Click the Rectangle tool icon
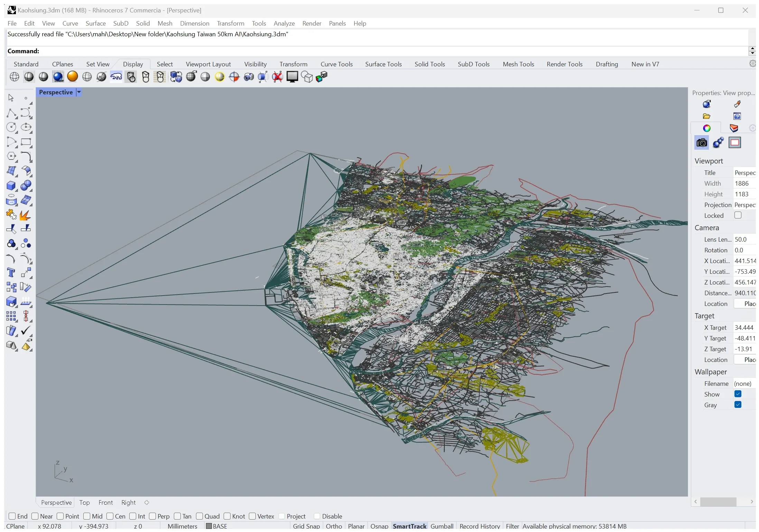This screenshot has height=532, width=759. tap(26, 142)
